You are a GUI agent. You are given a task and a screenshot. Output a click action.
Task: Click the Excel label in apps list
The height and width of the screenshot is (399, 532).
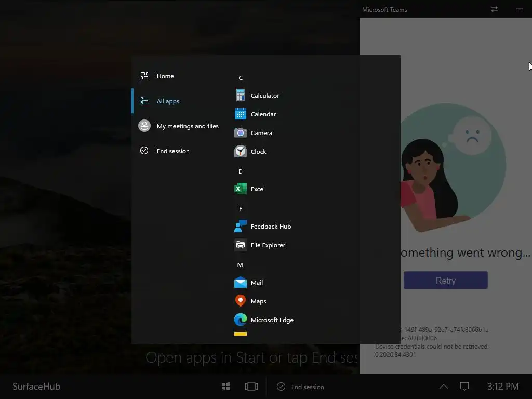coord(258,189)
